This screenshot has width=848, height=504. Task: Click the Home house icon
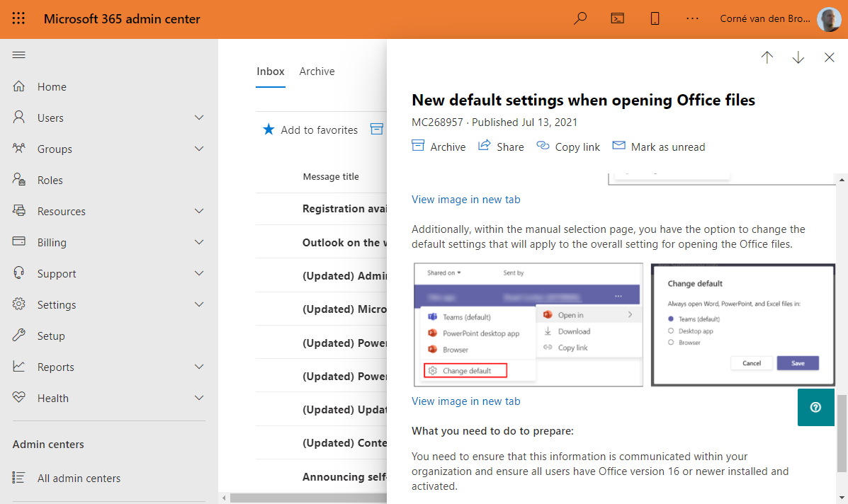(x=19, y=86)
